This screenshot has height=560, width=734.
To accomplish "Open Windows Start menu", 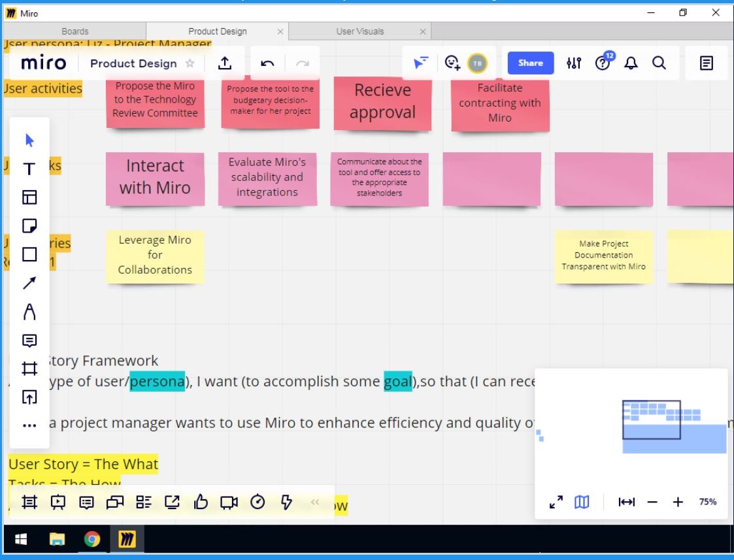I will pos(21,539).
